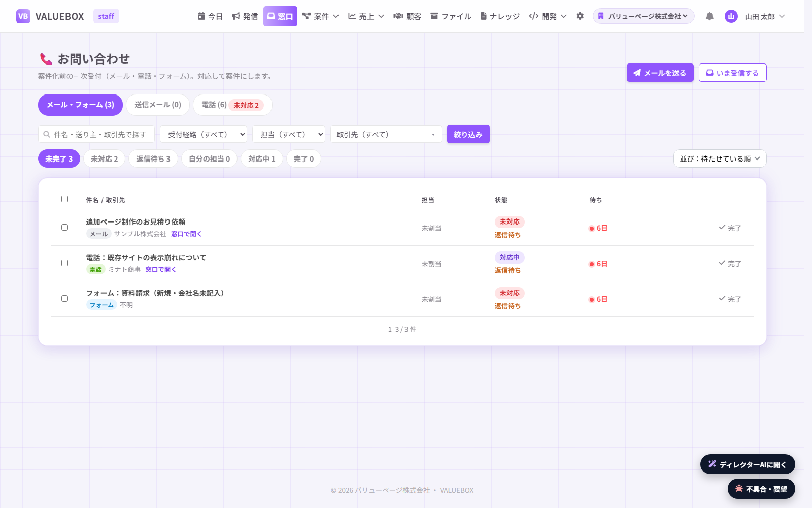
Task: Expand the 売上 nav dropdown
Action: pyautogui.click(x=366, y=16)
